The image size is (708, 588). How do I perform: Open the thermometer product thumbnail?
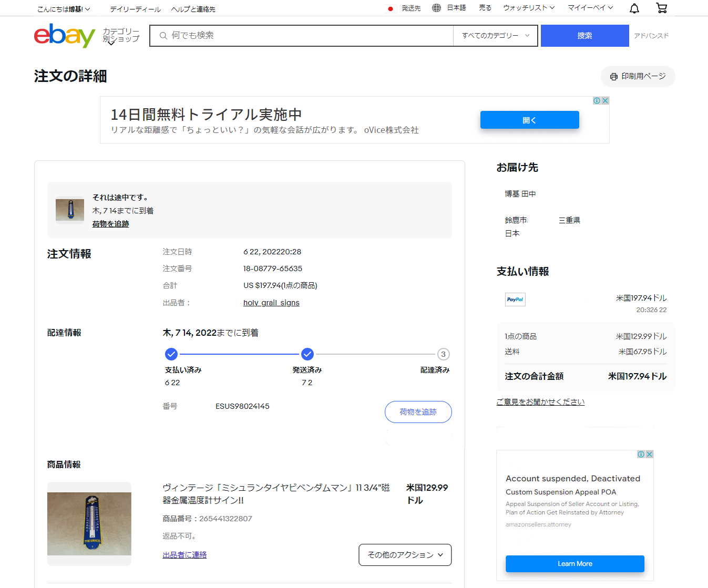click(x=89, y=524)
